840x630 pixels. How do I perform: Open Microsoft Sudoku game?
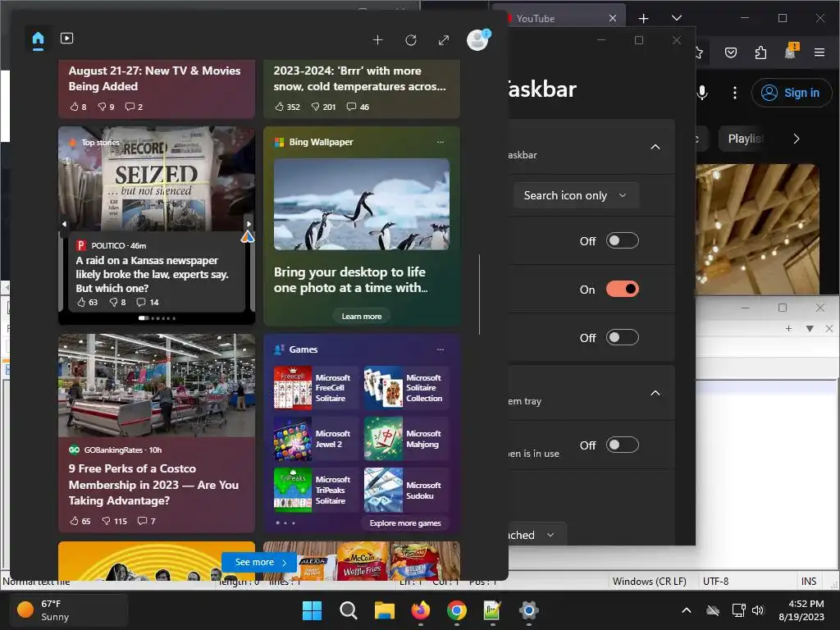406,490
